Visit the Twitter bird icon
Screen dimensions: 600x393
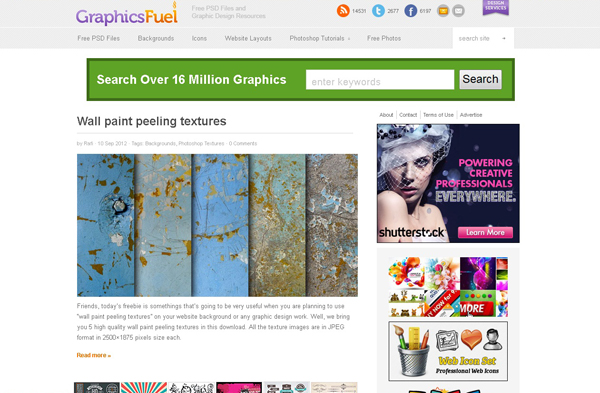tap(378, 11)
